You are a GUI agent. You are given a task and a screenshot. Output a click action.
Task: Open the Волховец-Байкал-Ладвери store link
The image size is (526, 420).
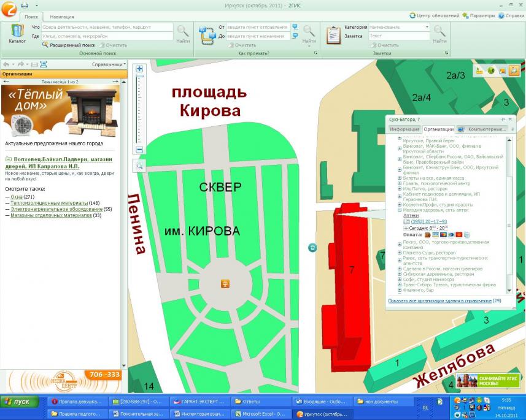[59, 162]
